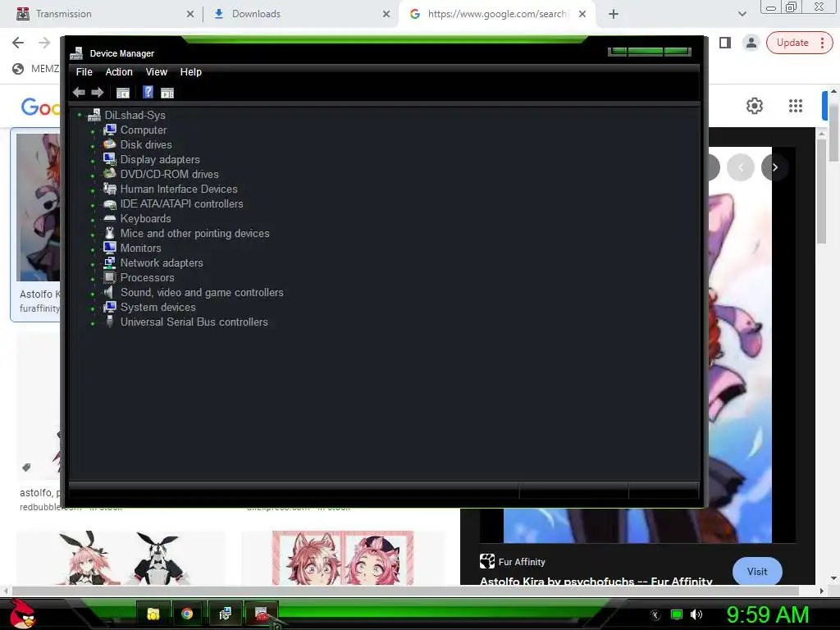Viewport: 840px width, 630px height.
Task: Select the Processors icon
Action: (x=110, y=277)
